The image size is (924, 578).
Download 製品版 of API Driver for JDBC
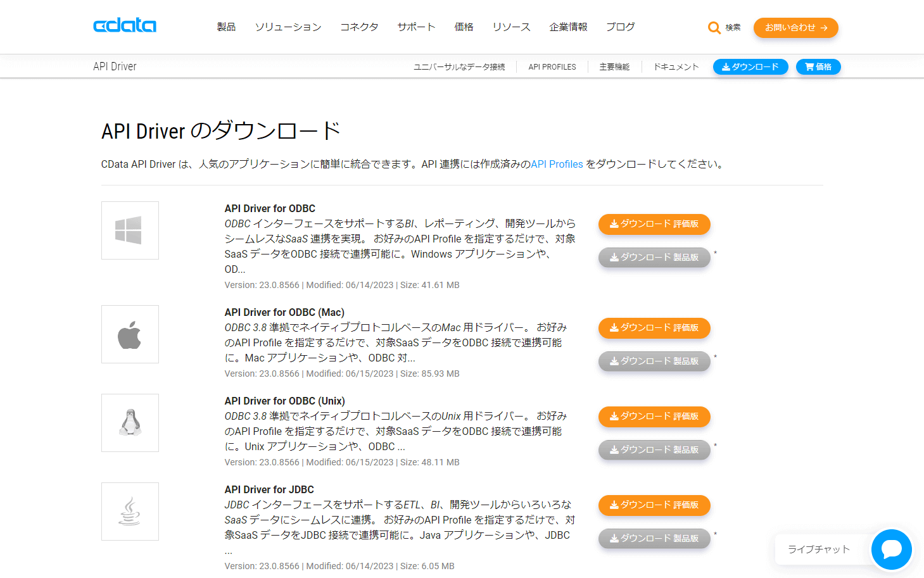[654, 539]
